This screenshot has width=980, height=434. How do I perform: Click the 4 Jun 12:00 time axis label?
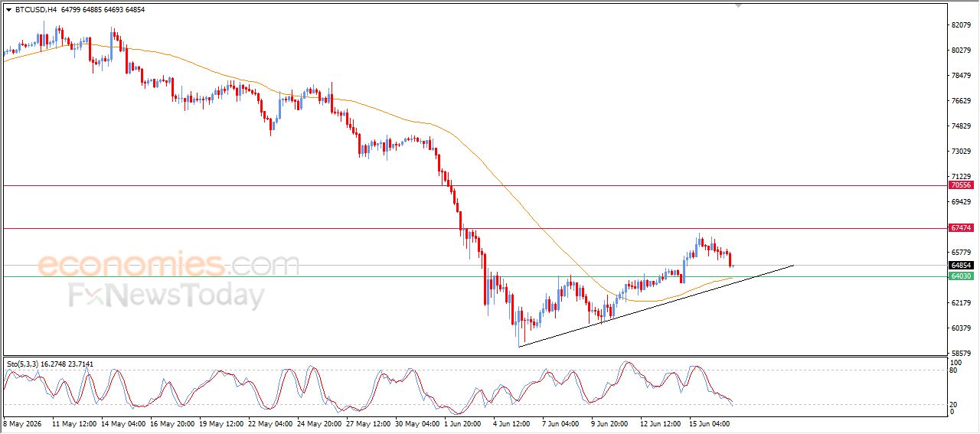click(510, 423)
